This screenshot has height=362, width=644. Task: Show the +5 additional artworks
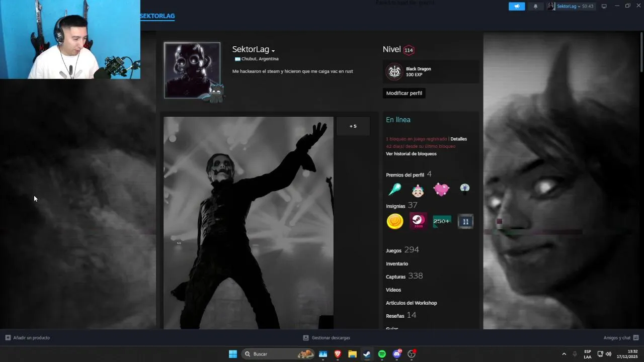click(x=353, y=126)
